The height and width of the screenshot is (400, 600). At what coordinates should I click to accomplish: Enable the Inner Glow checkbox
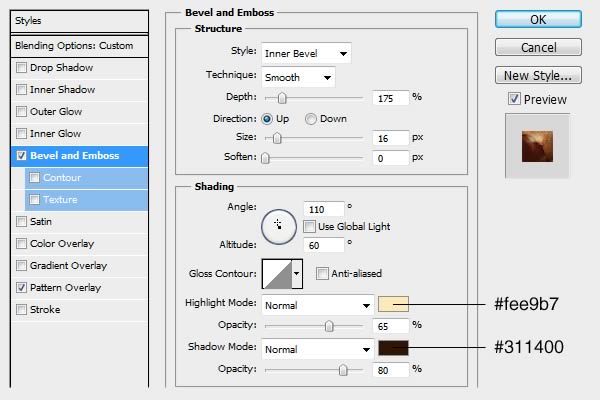pyautogui.click(x=21, y=134)
